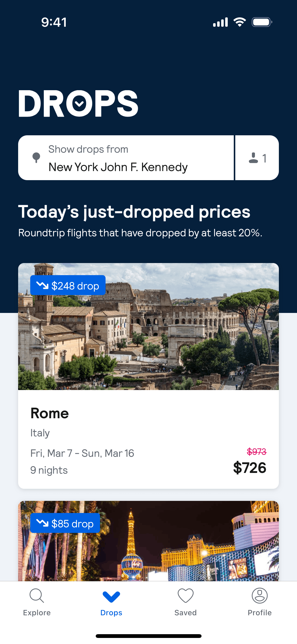Viewport: 297px width, 644px height.
Task: Tap the Explore magnifier icon
Action: (37, 595)
